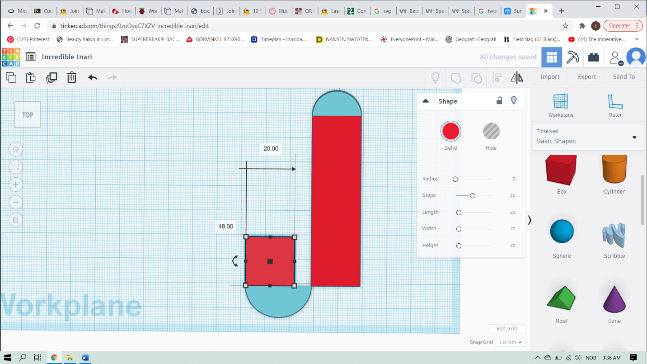Viewport: 647px width, 364px height.
Task: Click the Paste clipboard icon
Action: click(x=31, y=78)
